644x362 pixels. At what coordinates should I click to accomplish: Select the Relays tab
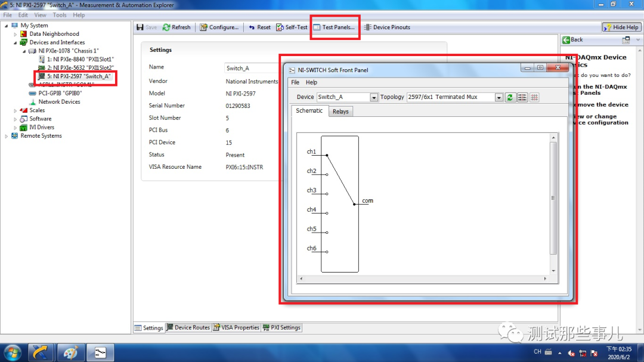click(340, 112)
